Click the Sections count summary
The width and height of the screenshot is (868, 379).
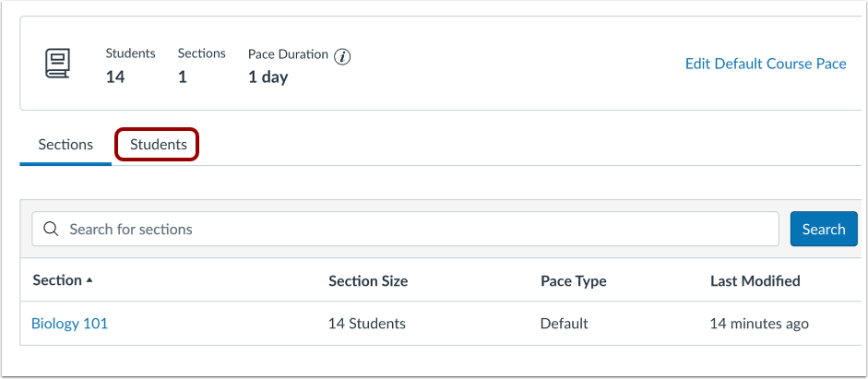182,77
